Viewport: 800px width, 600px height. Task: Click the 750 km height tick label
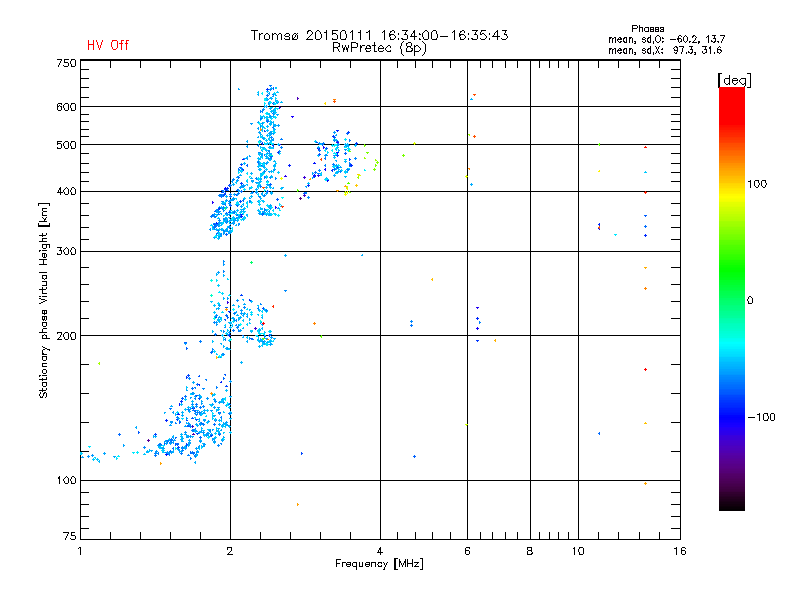(66, 63)
